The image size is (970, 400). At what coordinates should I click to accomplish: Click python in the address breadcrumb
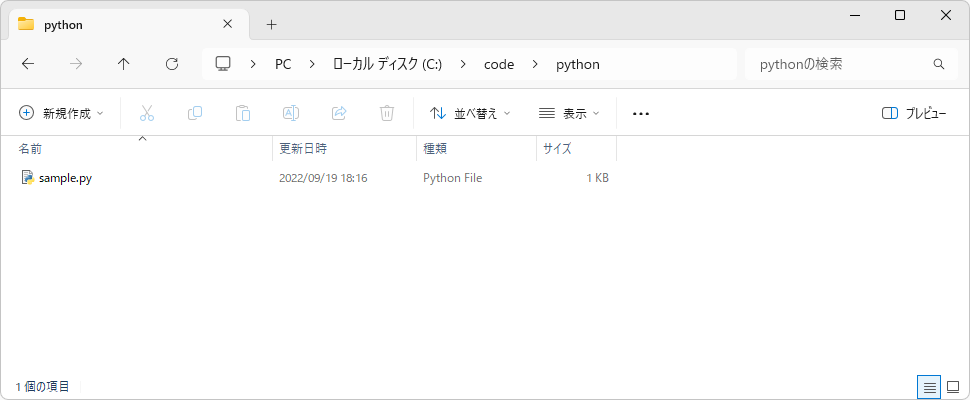tap(578, 64)
